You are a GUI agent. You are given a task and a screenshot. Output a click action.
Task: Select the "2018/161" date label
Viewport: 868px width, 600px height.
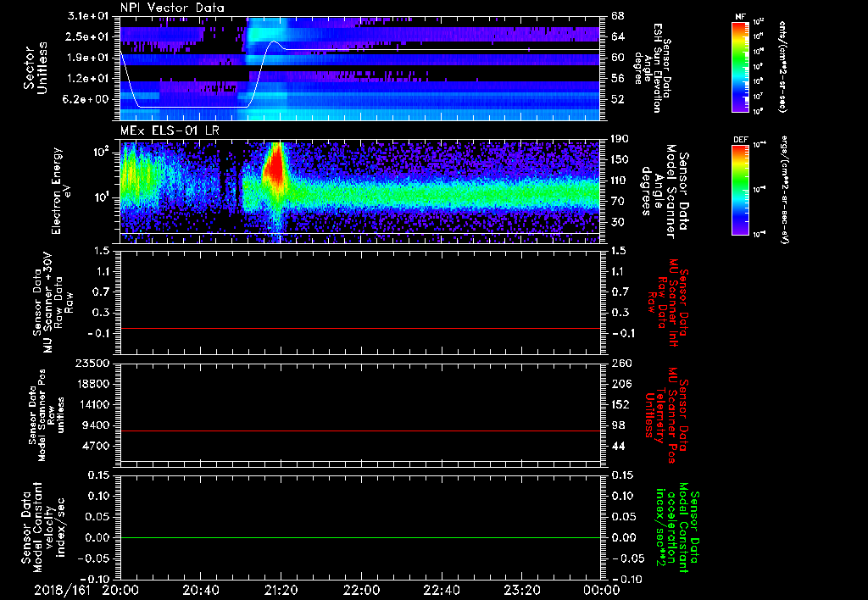pyautogui.click(x=62, y=590)
